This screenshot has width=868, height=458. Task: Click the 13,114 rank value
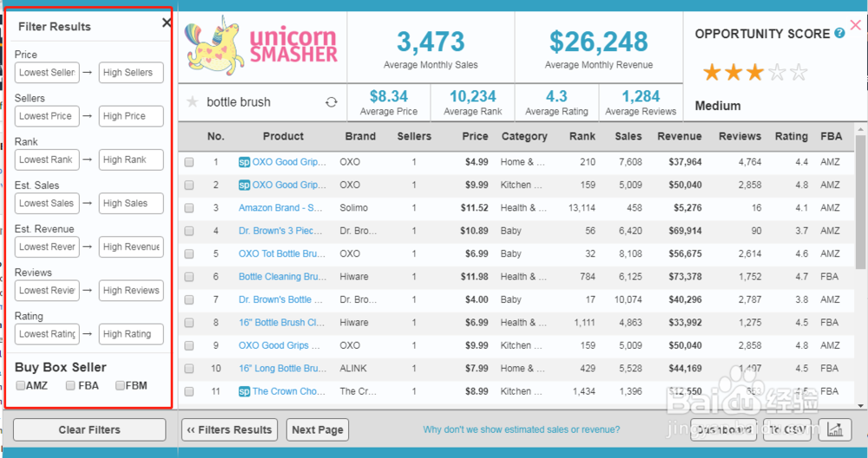(582, 208)
